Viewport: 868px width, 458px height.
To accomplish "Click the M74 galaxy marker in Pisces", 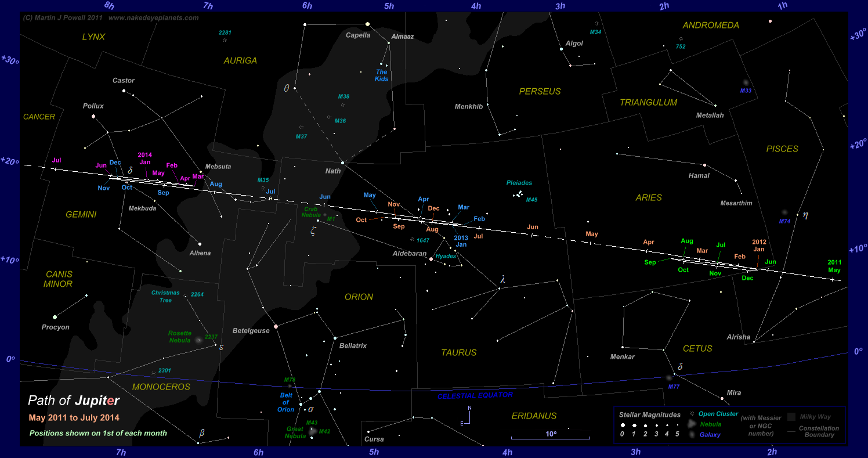I will click(x=785, y=213).
